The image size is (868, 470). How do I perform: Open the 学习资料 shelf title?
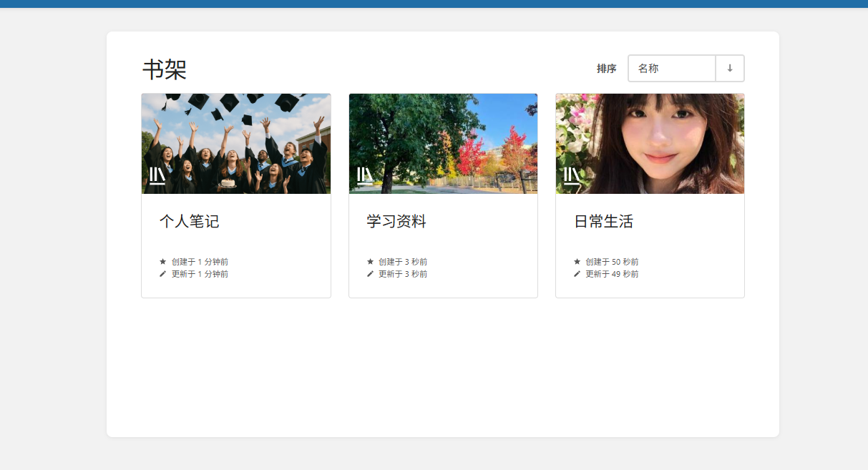coord(396,222)
